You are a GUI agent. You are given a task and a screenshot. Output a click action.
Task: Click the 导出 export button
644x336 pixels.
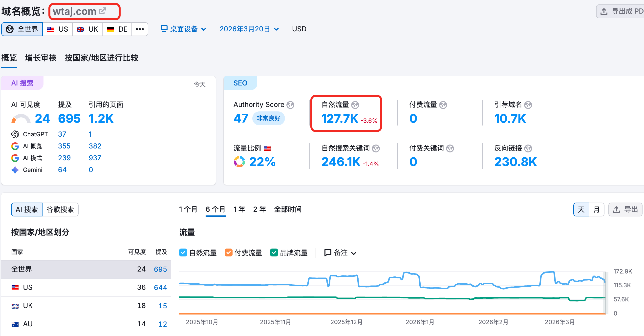pyautogui.click(x=625, y=209)
